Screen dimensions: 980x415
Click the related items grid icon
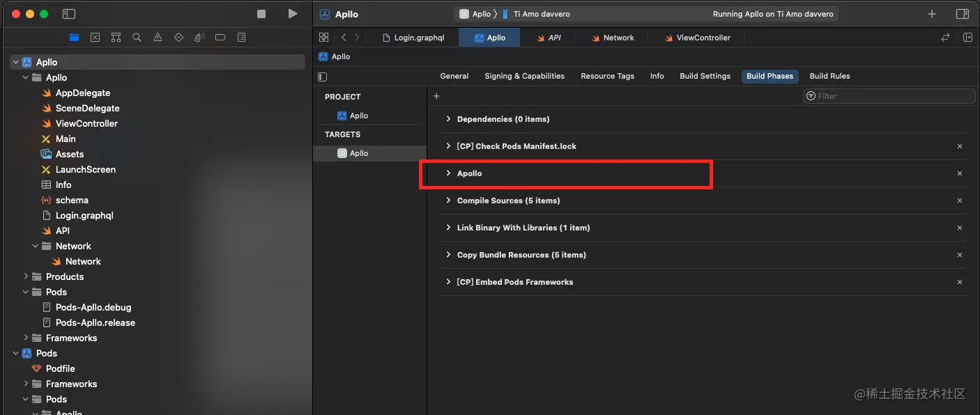[x=323, y=38]
